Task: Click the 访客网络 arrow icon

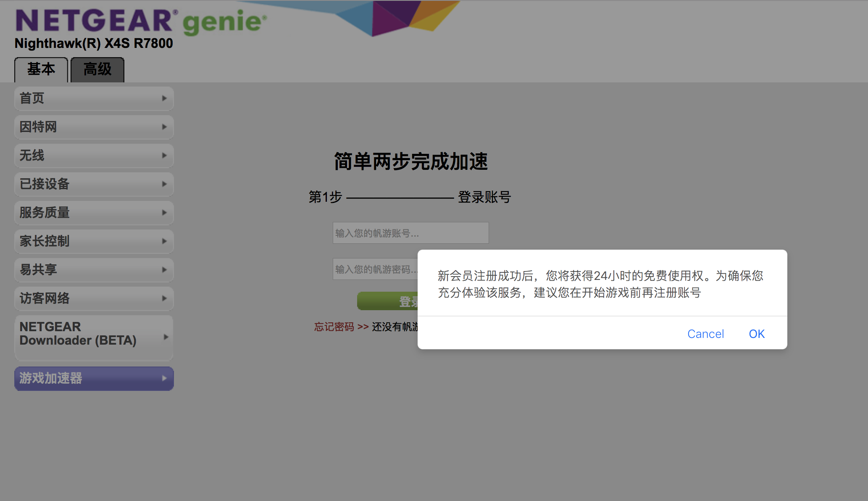Action: click(x=164, y=298)
